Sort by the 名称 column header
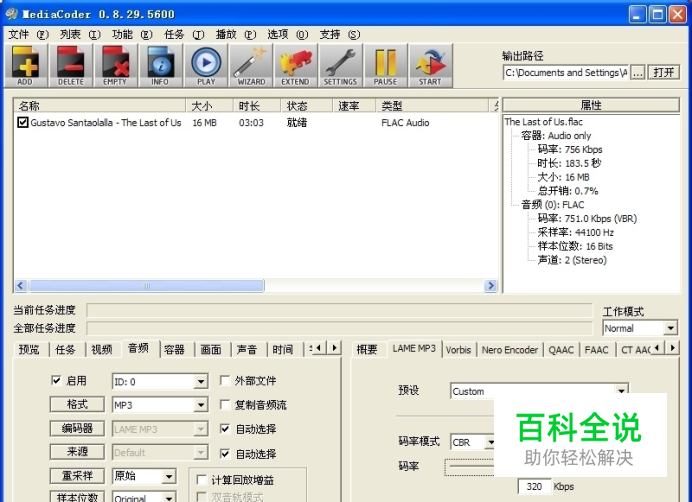The height and width of the screenshot is (502, 692). point(100,106)
